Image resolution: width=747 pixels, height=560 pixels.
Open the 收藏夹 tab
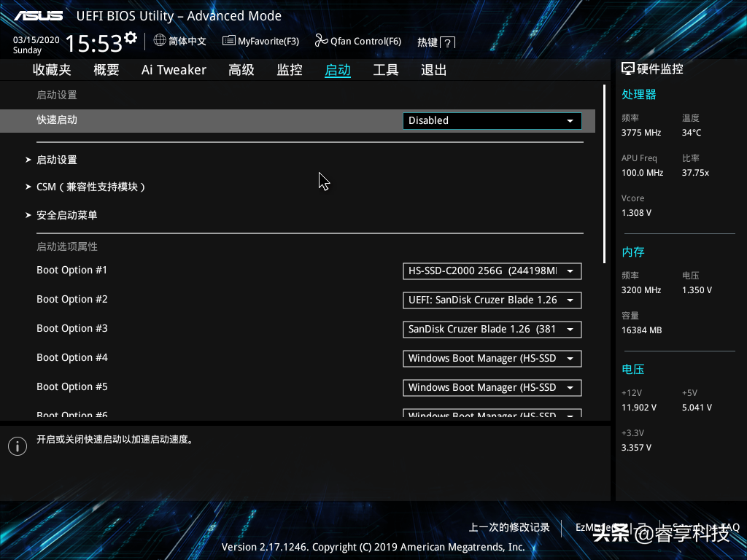(52, 70)
